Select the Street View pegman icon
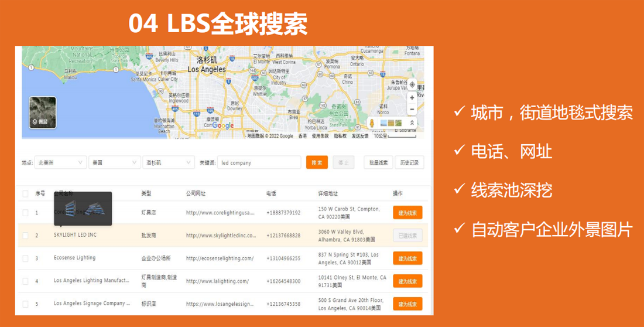 tap(371, 123)
